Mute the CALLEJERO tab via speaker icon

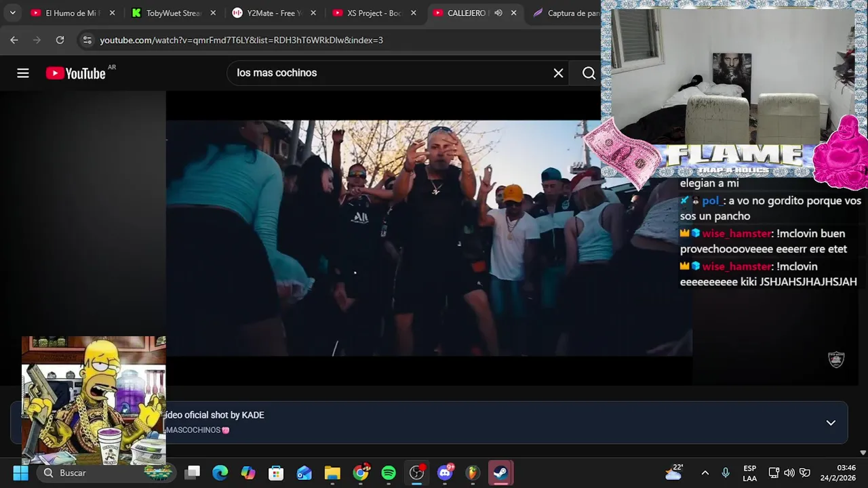point(498,13)
